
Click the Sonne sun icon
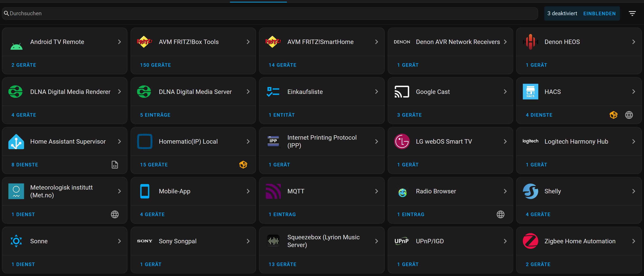16,241
